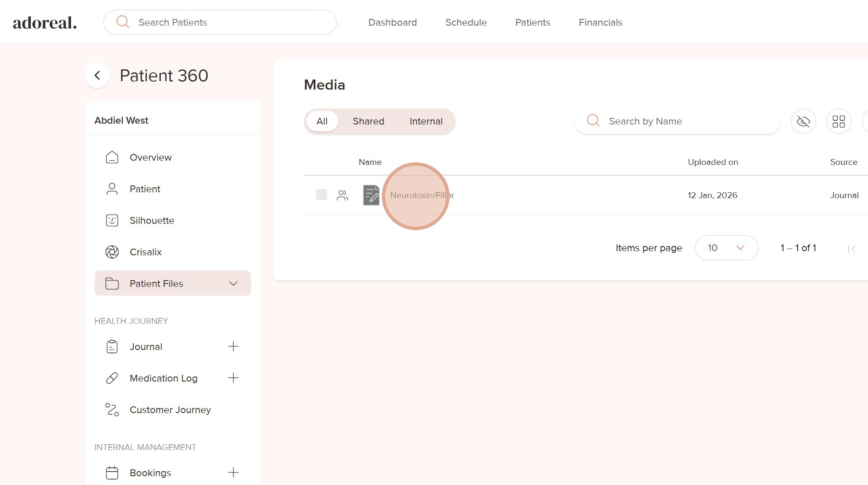
Task: Add a new Journal entry
Action: pyautogui.click(x=233, y=347)
